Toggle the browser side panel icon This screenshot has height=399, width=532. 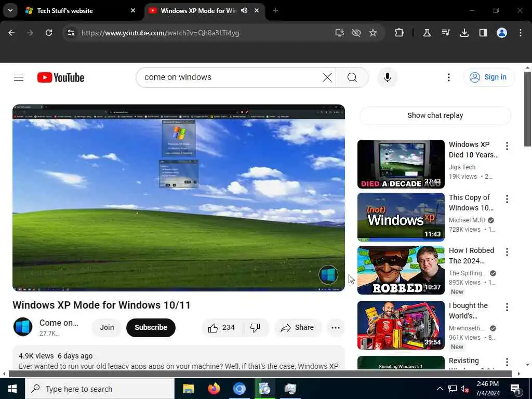coord(483,33)
